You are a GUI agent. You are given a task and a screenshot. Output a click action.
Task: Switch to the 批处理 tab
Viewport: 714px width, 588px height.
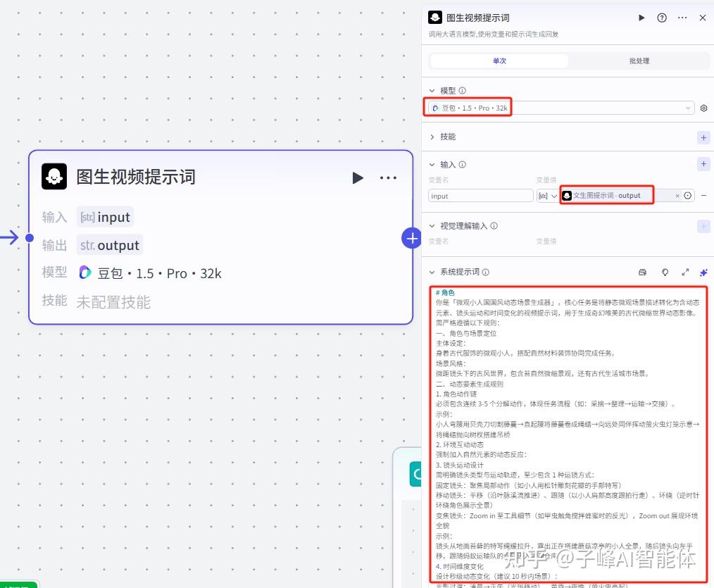click(639, 61)
